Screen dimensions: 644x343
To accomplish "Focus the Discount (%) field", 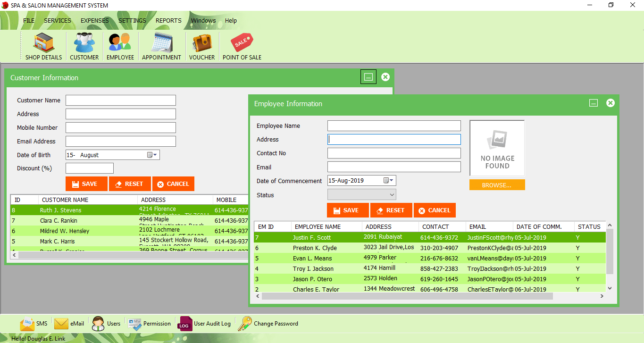I will click(90, 168).
